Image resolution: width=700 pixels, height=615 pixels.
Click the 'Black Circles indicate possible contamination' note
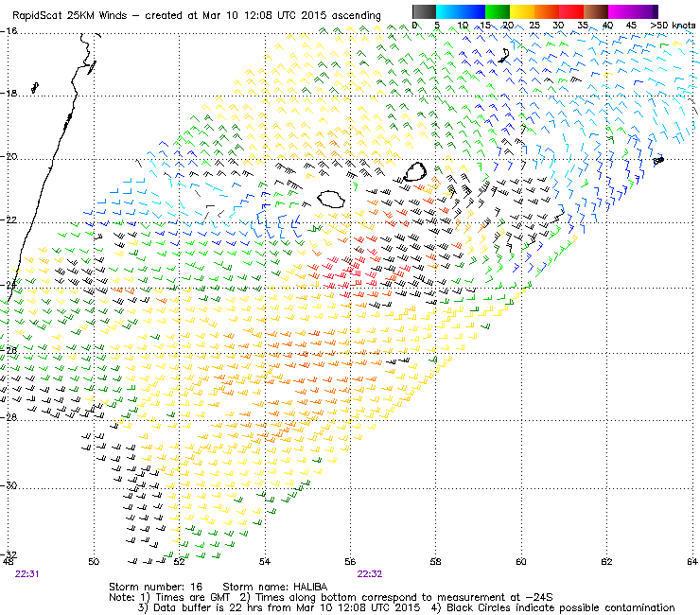point(561,607)
